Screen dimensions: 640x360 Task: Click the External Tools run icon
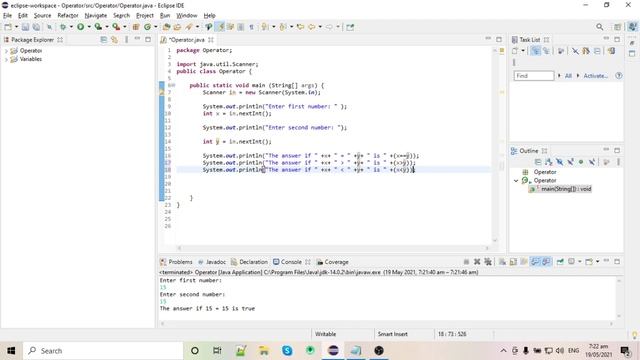(116, 27)
